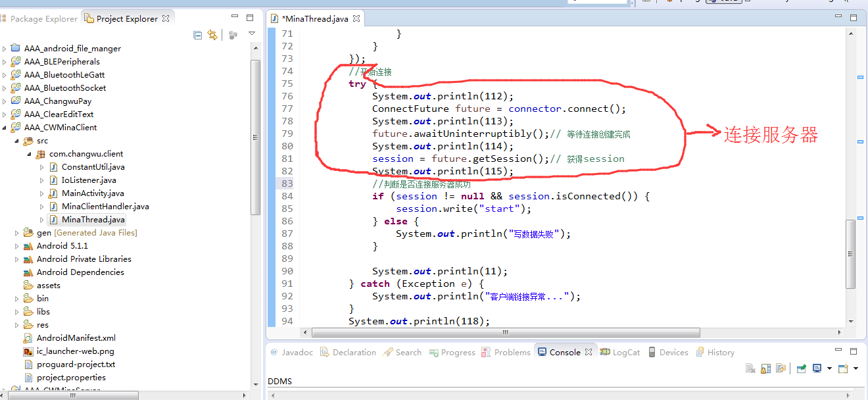This screenshot has width=868, height=400.
Task: Click editor vertical scrollbar thumb
Action: (x=851, y=255)
